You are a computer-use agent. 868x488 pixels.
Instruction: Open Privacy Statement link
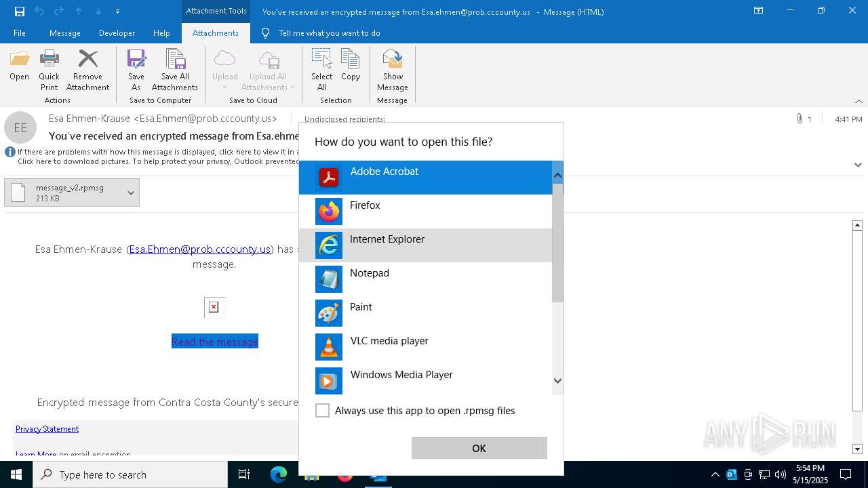[x=47, y=429]
